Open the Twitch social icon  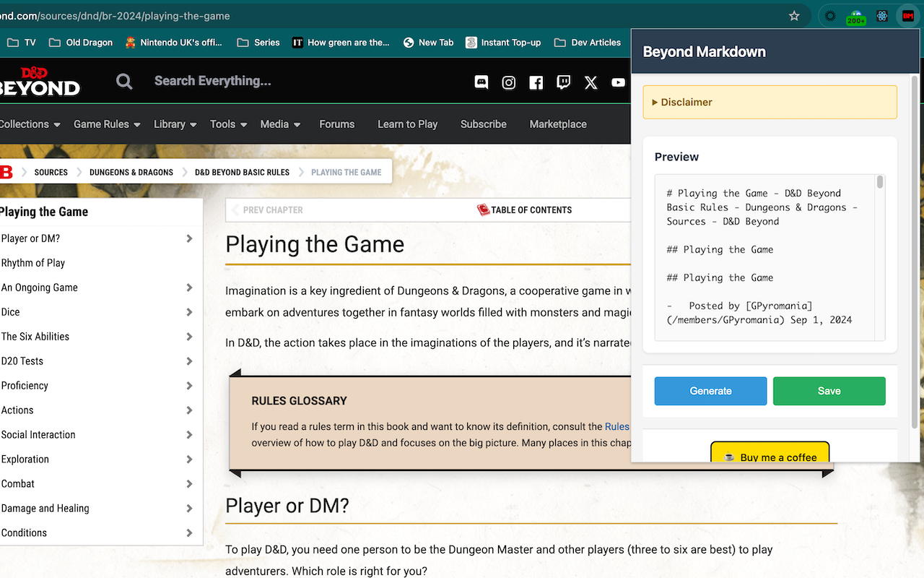(564, 82)
